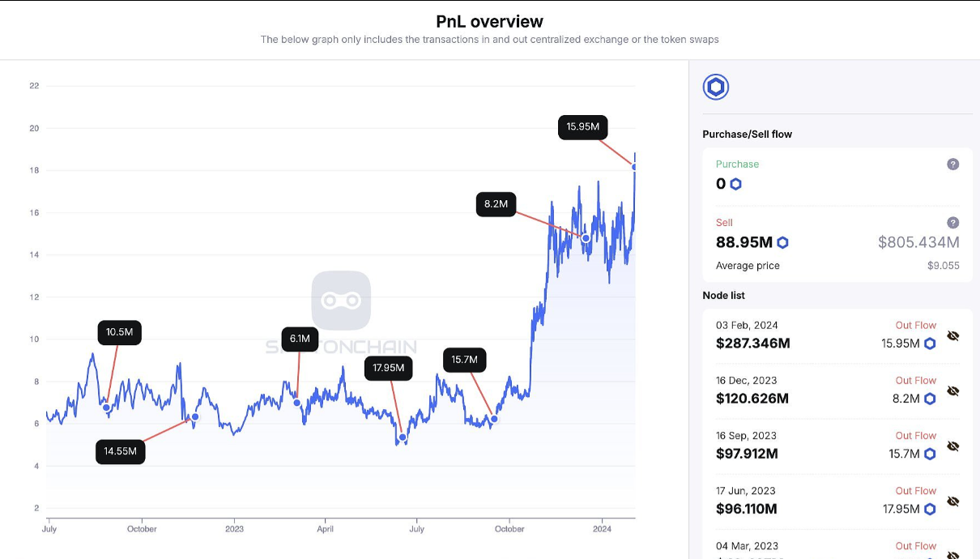Click the Chainlink token logo icon

(x=716, y=87)
